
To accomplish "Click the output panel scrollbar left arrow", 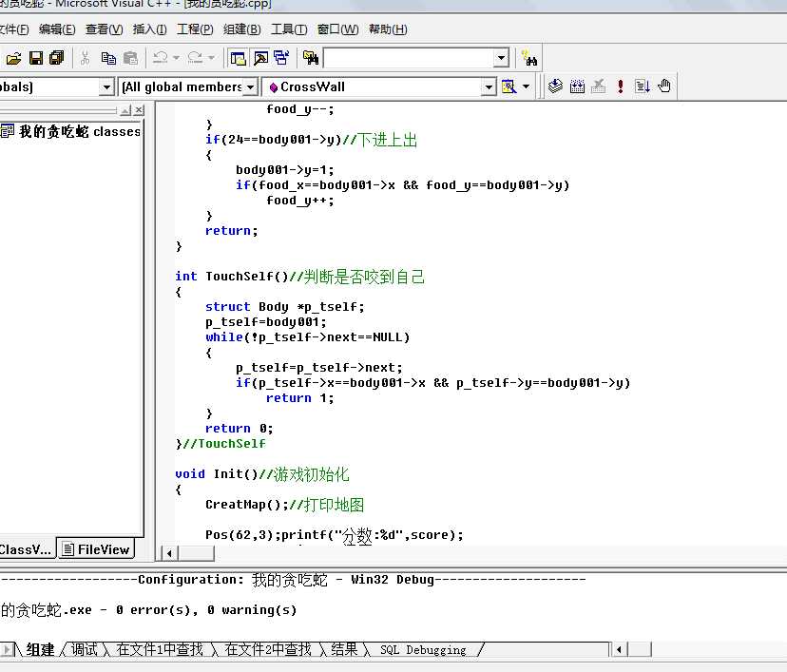I will click(619, 649).
